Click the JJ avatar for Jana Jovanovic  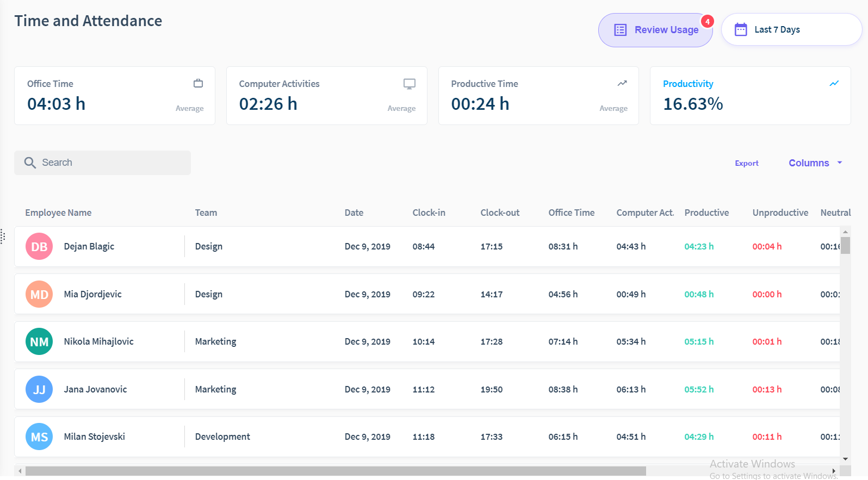pos(39,390)
